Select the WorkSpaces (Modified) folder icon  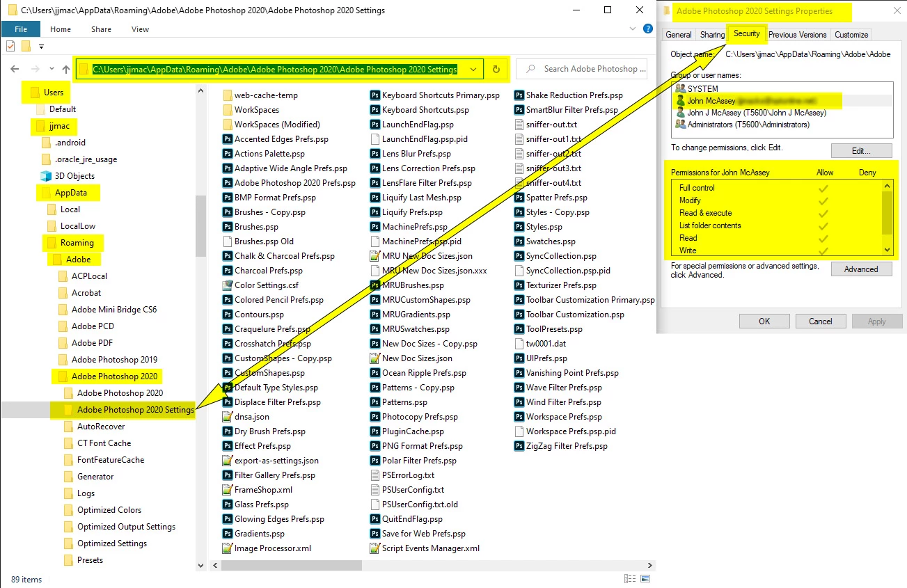227,125
